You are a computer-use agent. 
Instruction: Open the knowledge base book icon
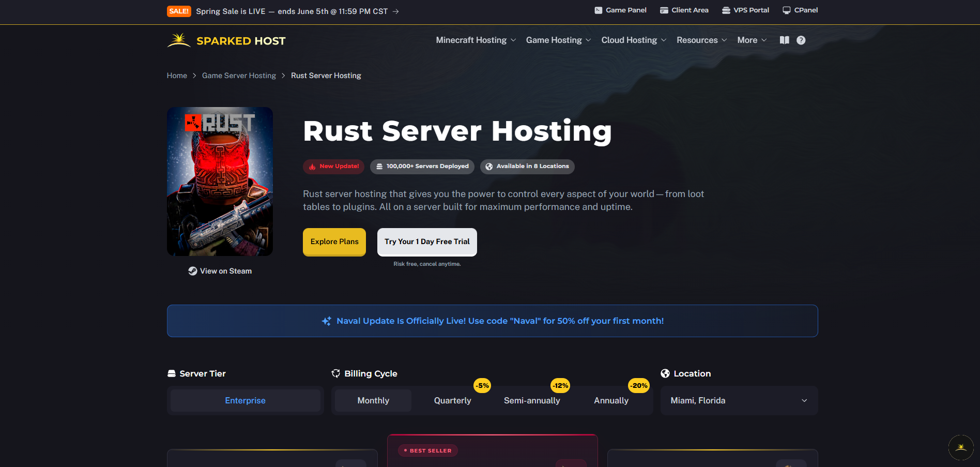[785, 40]
